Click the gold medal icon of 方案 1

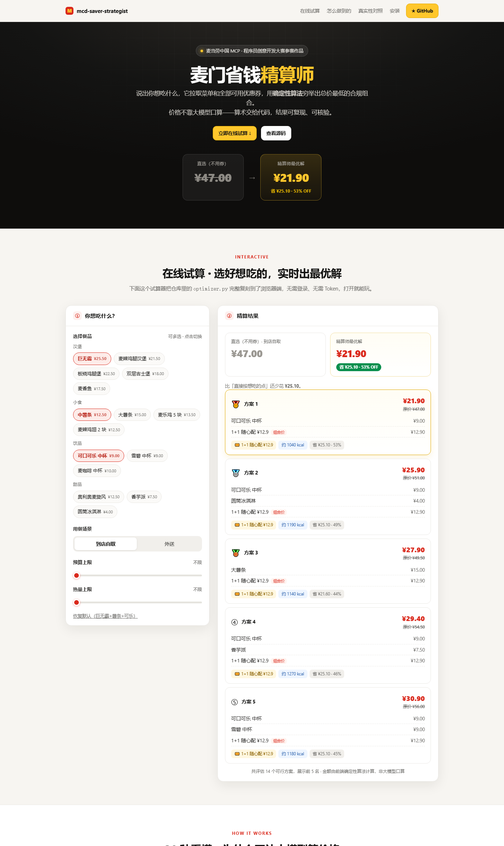point(236,404)
